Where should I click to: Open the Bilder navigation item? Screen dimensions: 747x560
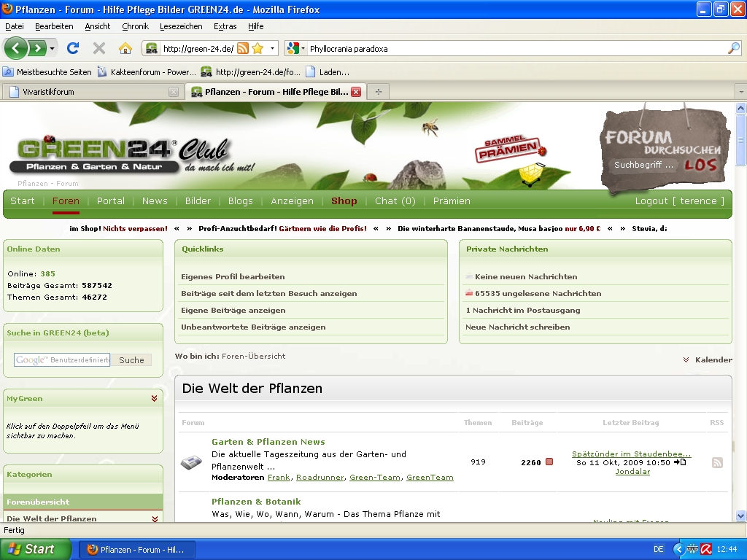(x=198, y=201)
